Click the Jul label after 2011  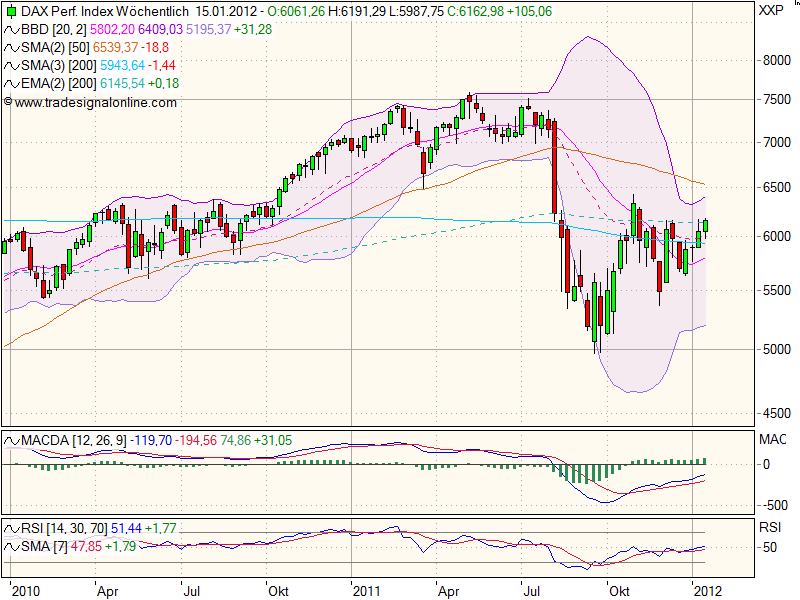click(x=532, y=591)
